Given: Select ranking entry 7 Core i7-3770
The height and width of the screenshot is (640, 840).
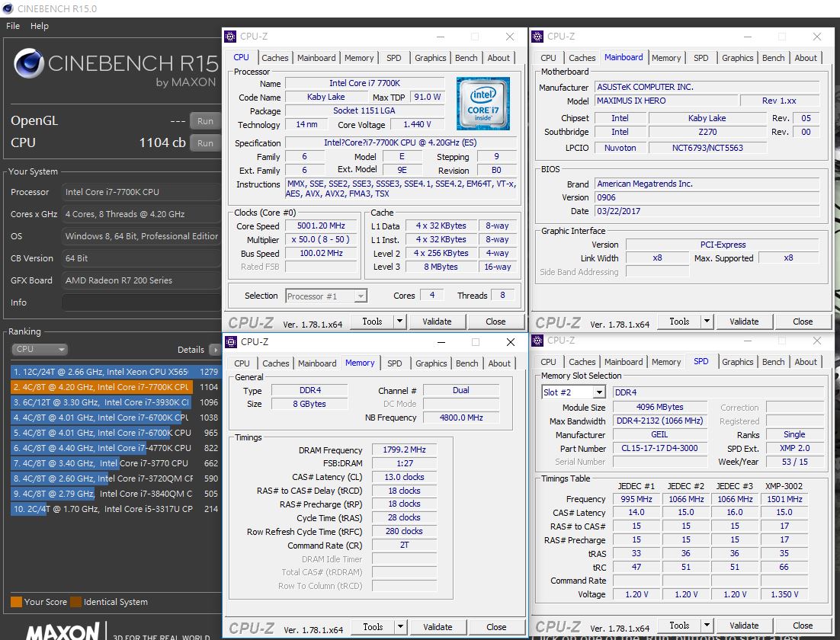Looking at the screenshot, I should point(114,463).
